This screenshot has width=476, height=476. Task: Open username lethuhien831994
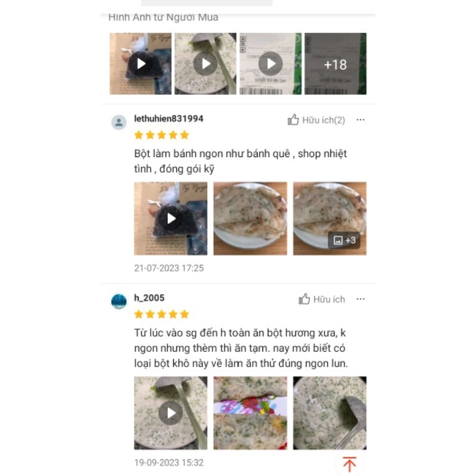[169, 118]
